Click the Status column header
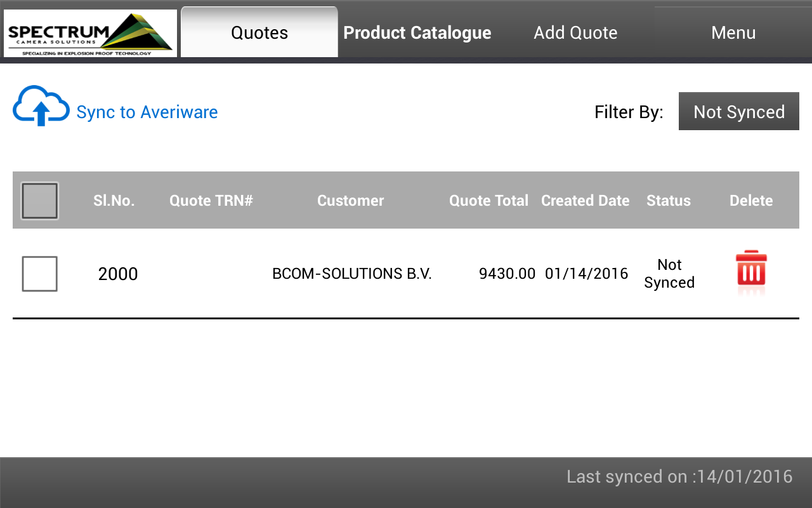The image size is (812, 508). (x=669, y=201)
